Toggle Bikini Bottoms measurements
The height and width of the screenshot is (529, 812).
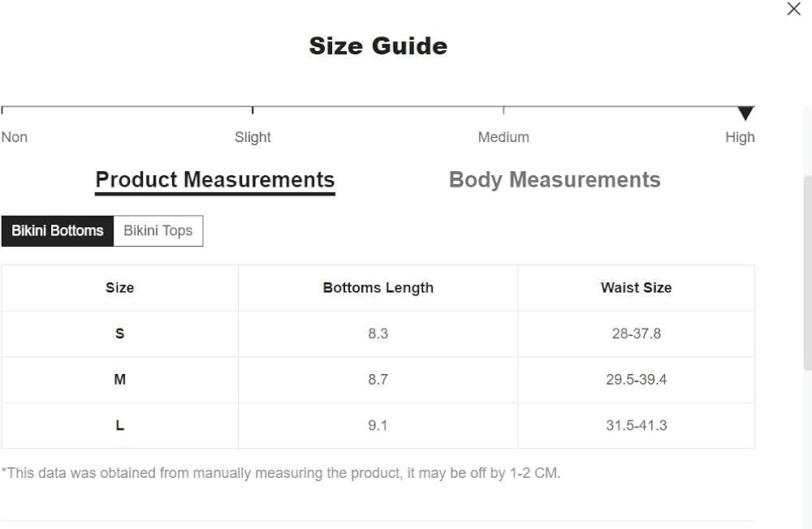(x=58, y=230)
